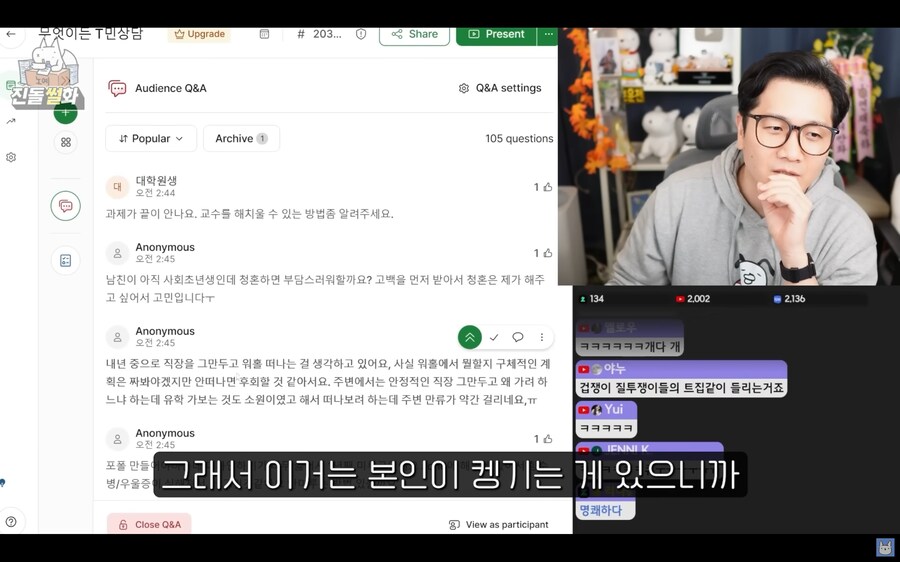Open the settings gear in left sidebar
This screenshot has height=562, width=900.
11,157
